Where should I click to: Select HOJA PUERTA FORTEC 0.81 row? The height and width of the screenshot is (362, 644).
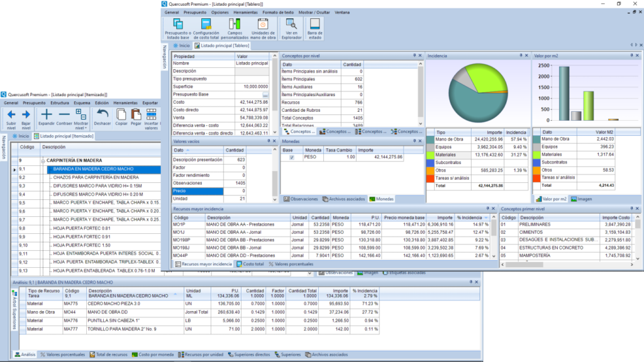coord(86,229)
